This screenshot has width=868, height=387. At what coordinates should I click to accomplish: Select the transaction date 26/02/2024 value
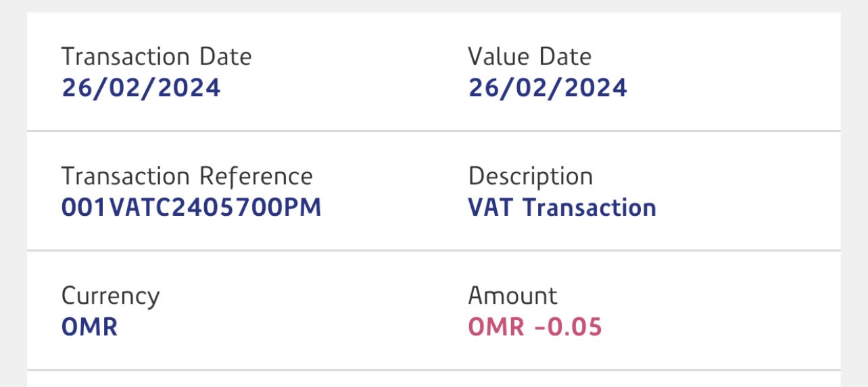[141, 88]
